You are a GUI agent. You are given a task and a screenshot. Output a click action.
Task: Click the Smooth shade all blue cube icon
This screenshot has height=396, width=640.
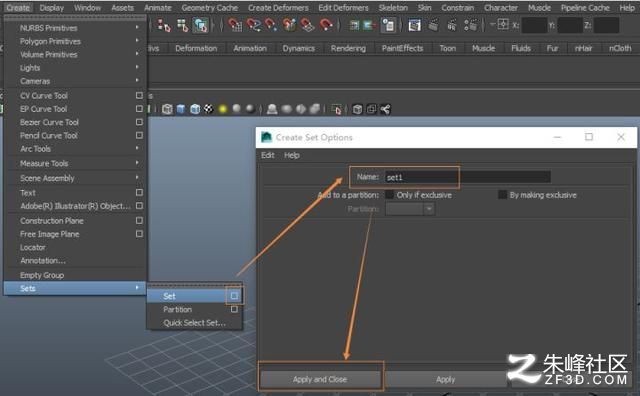pos(181,109)
